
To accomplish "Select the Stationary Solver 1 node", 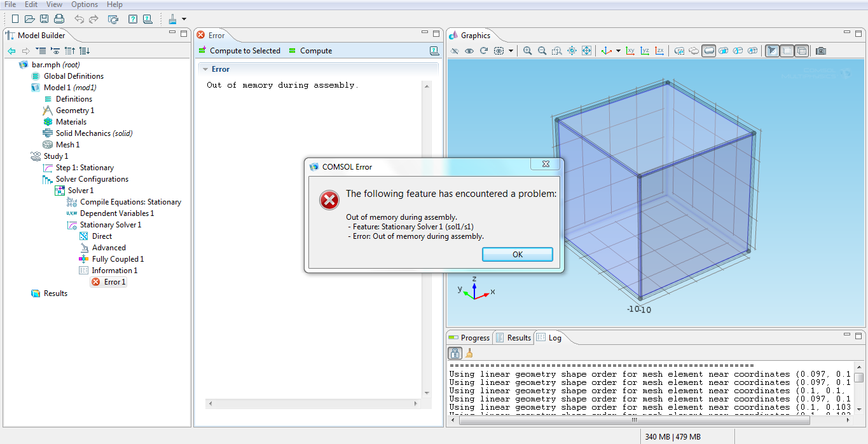I will tap(104, 225).
